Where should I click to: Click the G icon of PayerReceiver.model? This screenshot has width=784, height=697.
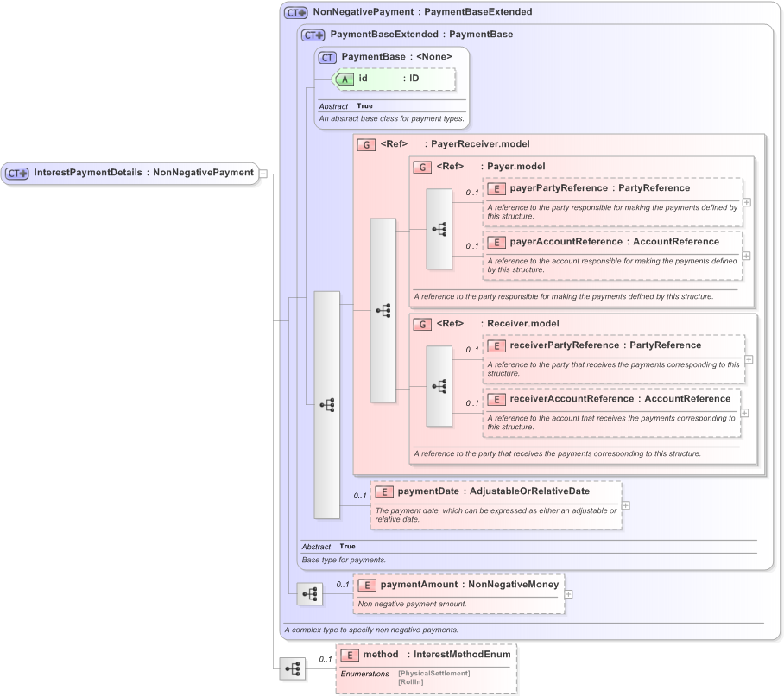click(366, 144)
